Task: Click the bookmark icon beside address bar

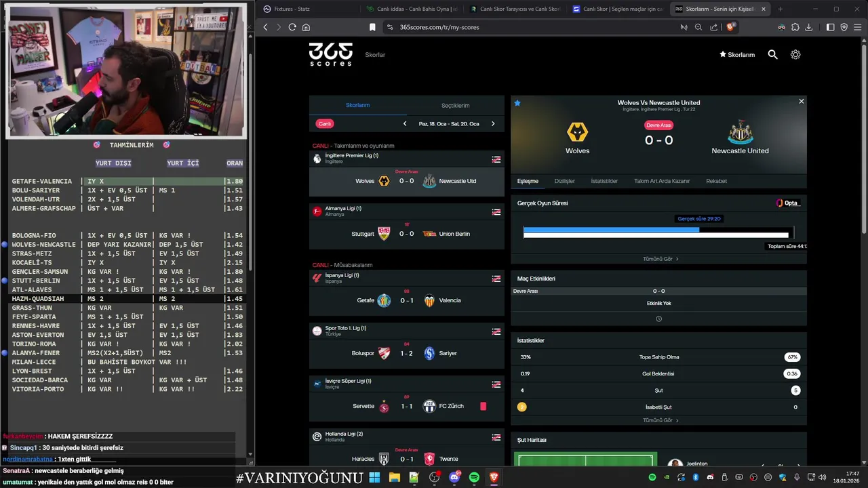Action: 372,27
